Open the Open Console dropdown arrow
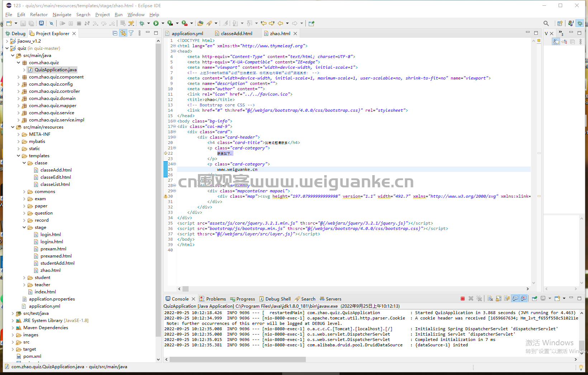 pyautogui.click(x=564, y=298)
